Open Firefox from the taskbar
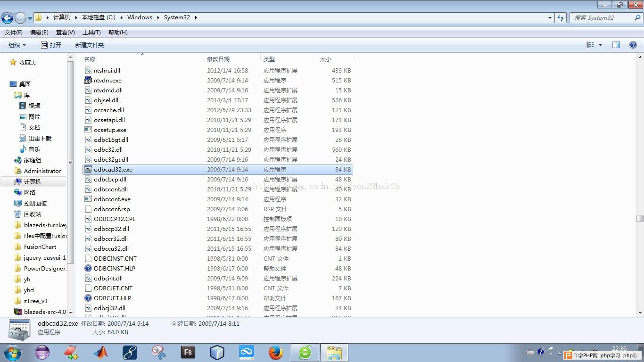 pyautogui.click(x=276, y=352)
